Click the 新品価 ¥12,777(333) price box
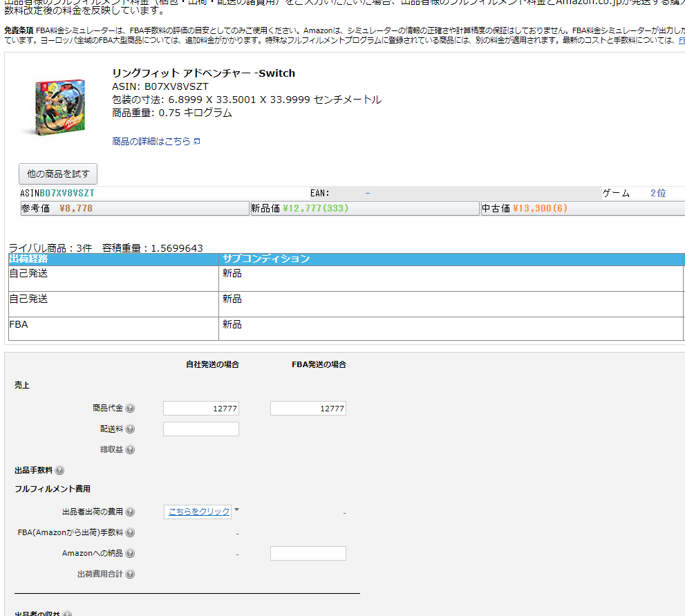Viewport: 685px width, 616px height. 365,208
